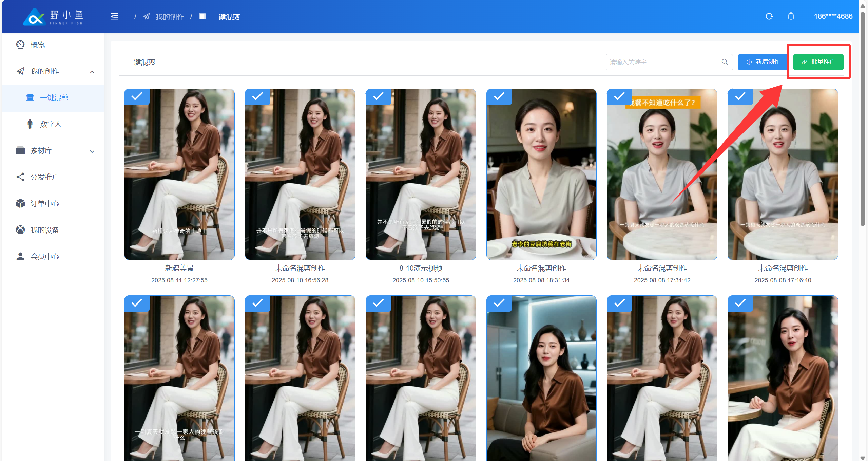Open the 186****4686 account menu

click(x=833, y=16)
